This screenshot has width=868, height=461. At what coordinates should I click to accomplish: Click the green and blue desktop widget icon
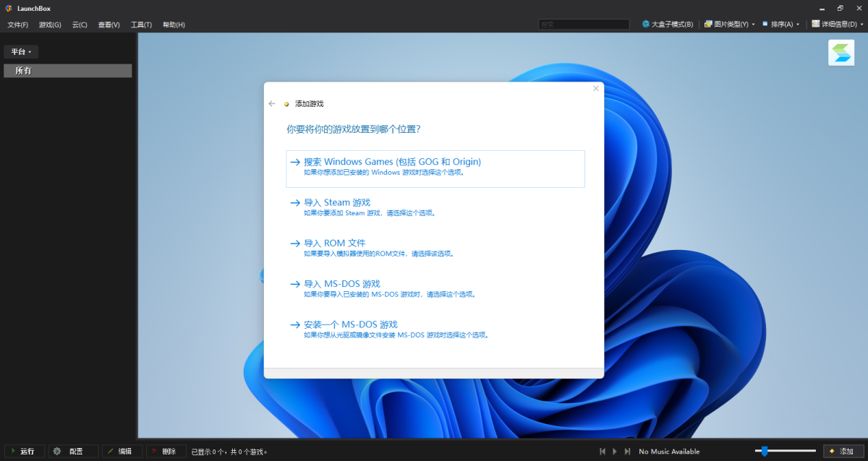pyautogui.click(x=841, y=53)
